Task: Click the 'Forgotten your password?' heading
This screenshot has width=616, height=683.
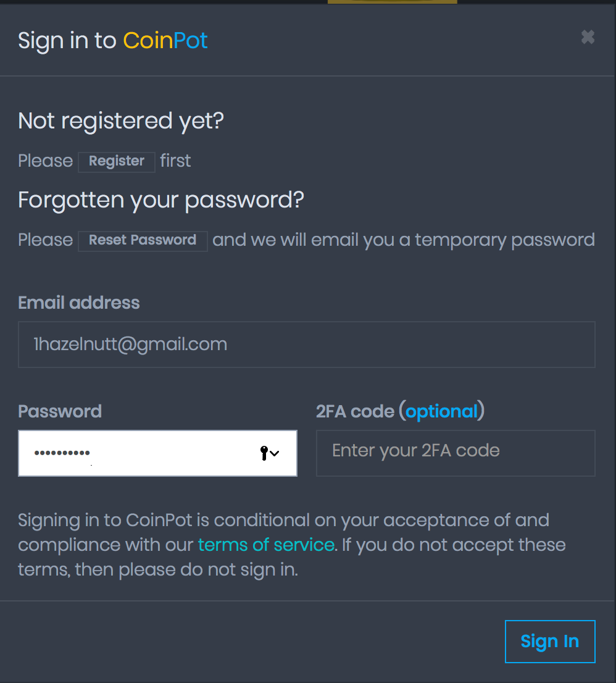Action: [x=161, y=200]
